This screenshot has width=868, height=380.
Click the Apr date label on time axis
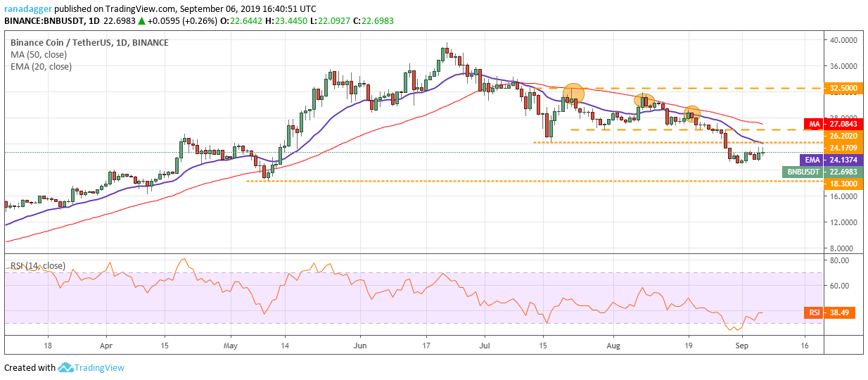tap(106, 346)
